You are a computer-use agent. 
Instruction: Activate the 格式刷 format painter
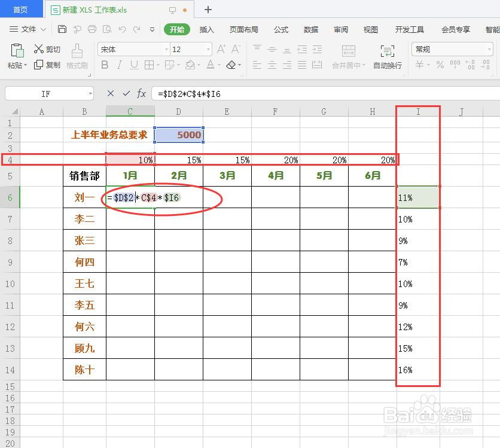[x=77, y=56]
